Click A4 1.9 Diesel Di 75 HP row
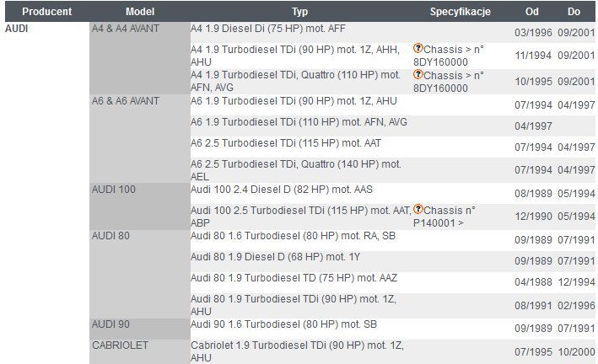The image size is (598, 364). (x=393, y=32)
